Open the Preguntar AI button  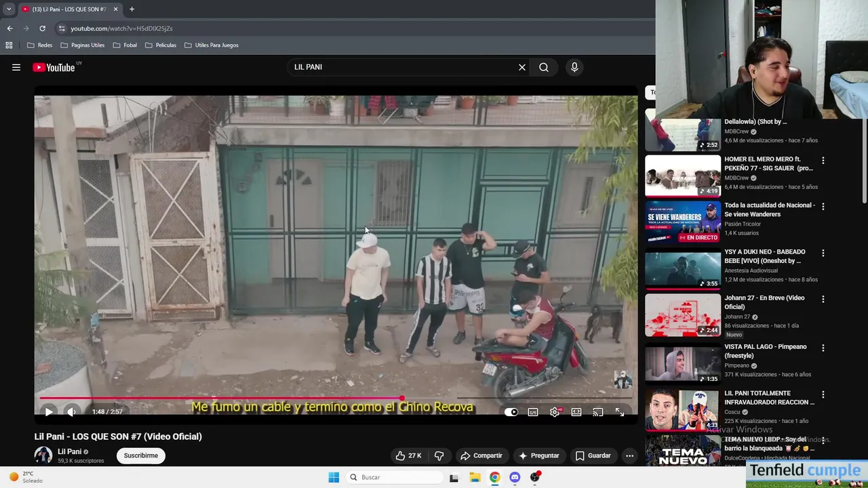click(539, 455)
